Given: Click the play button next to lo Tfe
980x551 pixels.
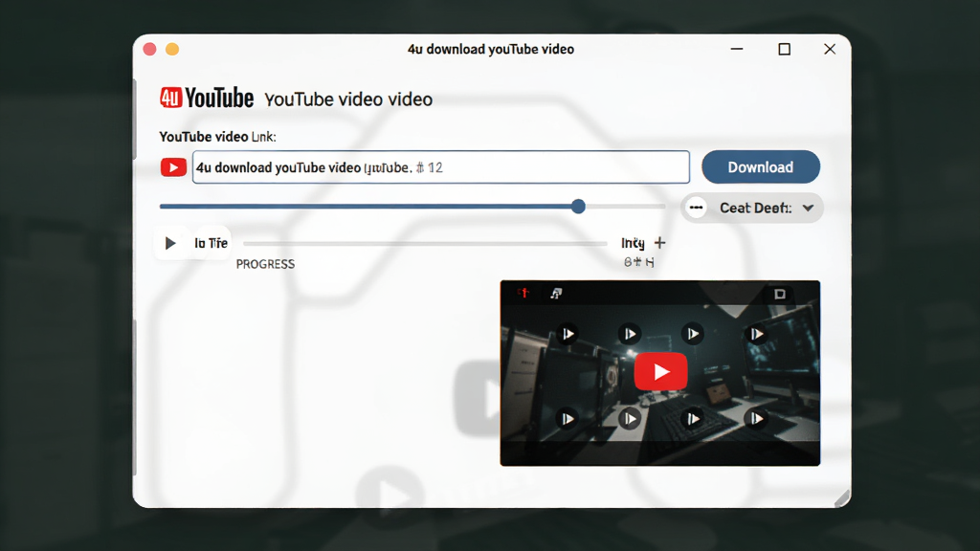Looking at the screenshot, I should point(170,243).
